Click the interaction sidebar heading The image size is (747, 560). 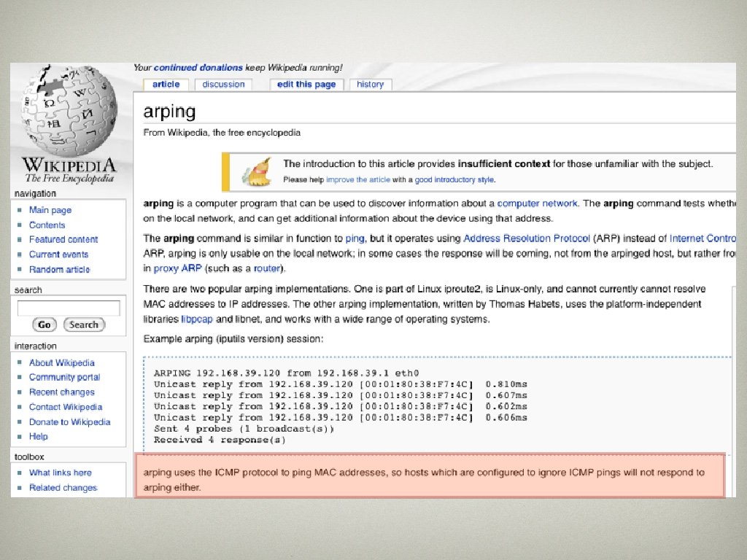point(35,346)
